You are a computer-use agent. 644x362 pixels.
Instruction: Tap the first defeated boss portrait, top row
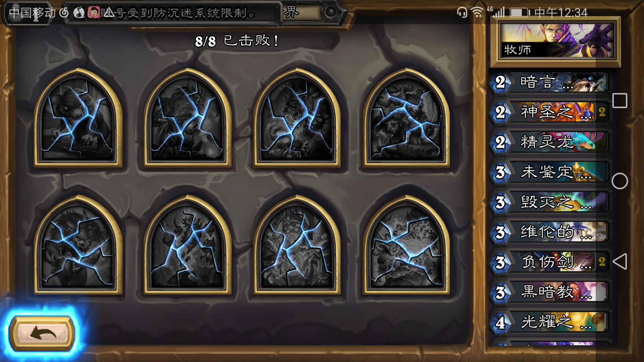pos(78,118)
